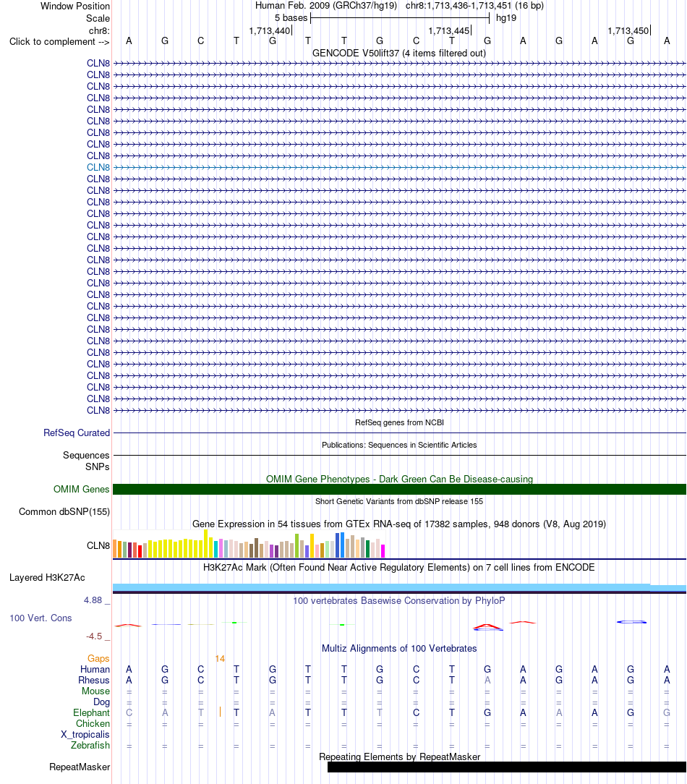Click the 'Sequences' track label
This screenshot has width=687, height=784.
[x=86, y=455]
